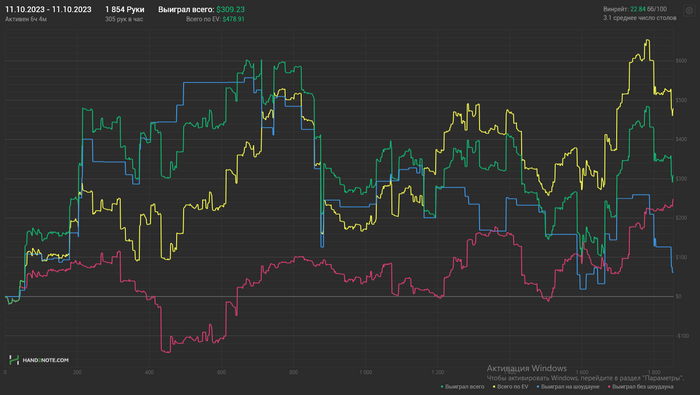Click the 400 x-axis label
Image resolution: width=700 pixels, height=395 pixels.
tap(149, 372)
